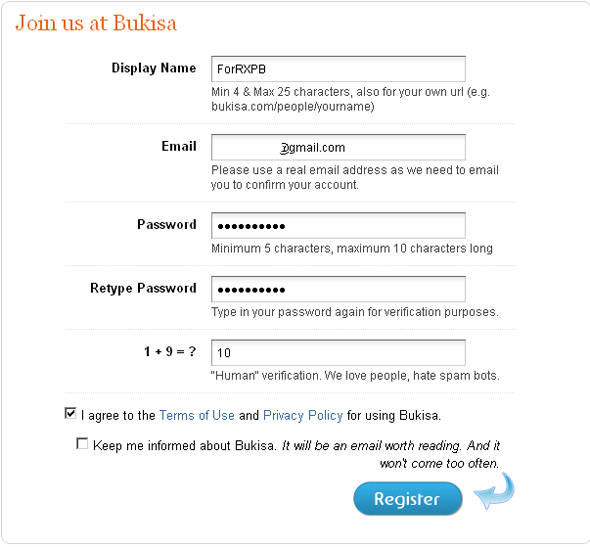Open the Terms of Use link
The width and height of the screenshot is (590, 547).
pyautogui.click(x=197, y=415)
